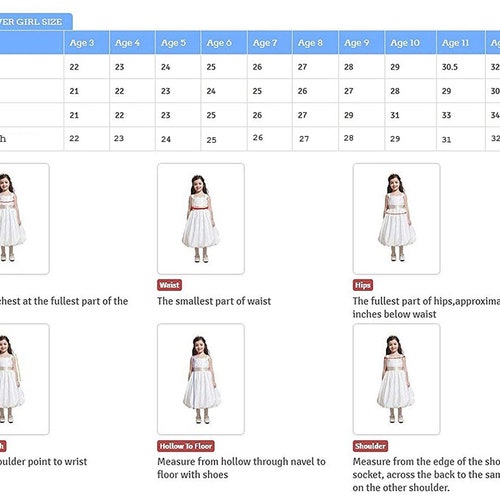This screenshot has height=500, width=500.
Task: Select the GIRL SIZE tab above the table
Action: (x=35, y=22)
